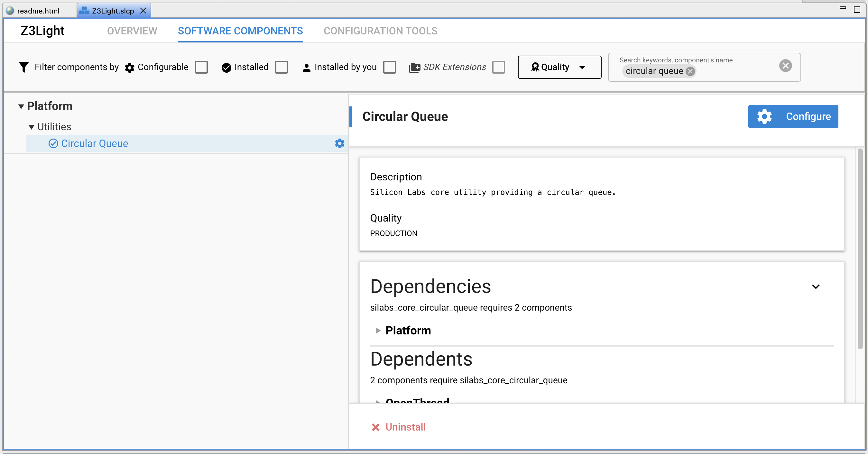
Task: Enable the Configurable filter checkbox
Action: point(201,67)
